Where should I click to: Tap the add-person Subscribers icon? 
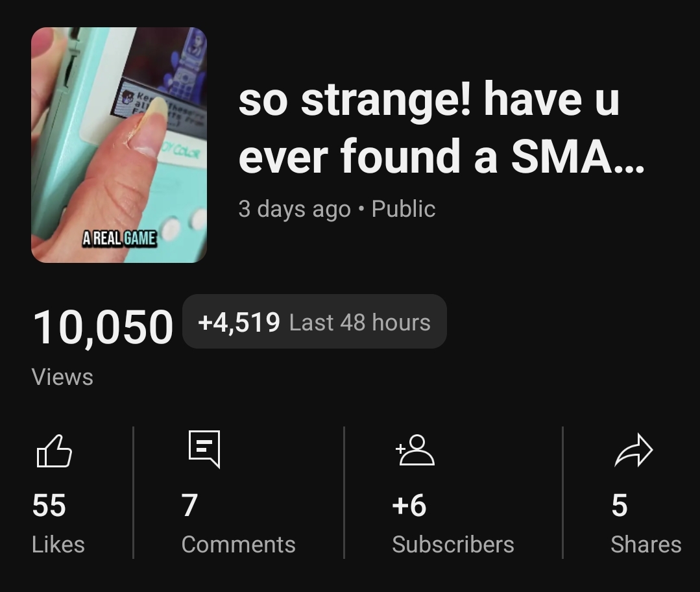tap(415, 450)
